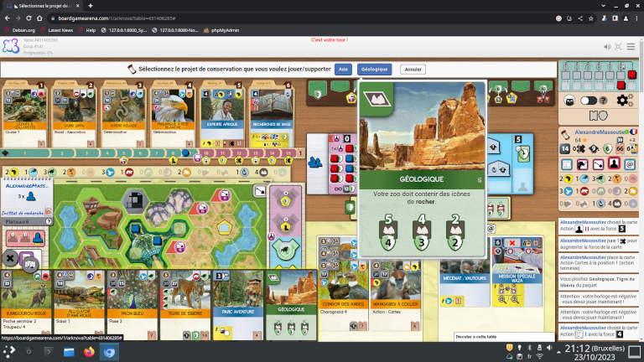Open the terminal icon in taskbar

pyautogui.click(x=49, y=352)
